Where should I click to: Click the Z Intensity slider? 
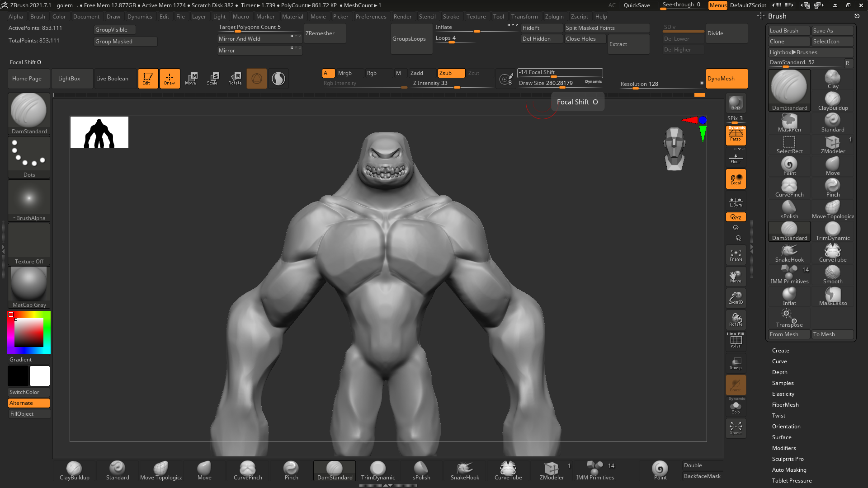(x=452, y=84)
